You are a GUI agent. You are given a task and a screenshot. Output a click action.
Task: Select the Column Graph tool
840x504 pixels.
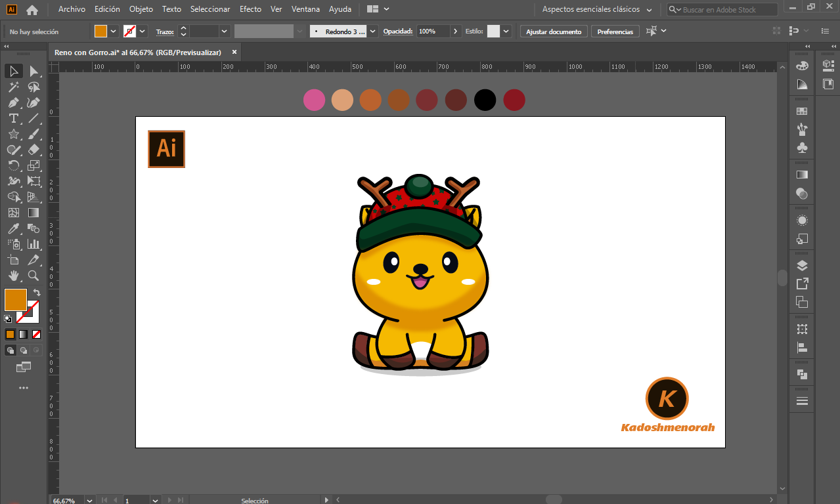click(33, 244)
